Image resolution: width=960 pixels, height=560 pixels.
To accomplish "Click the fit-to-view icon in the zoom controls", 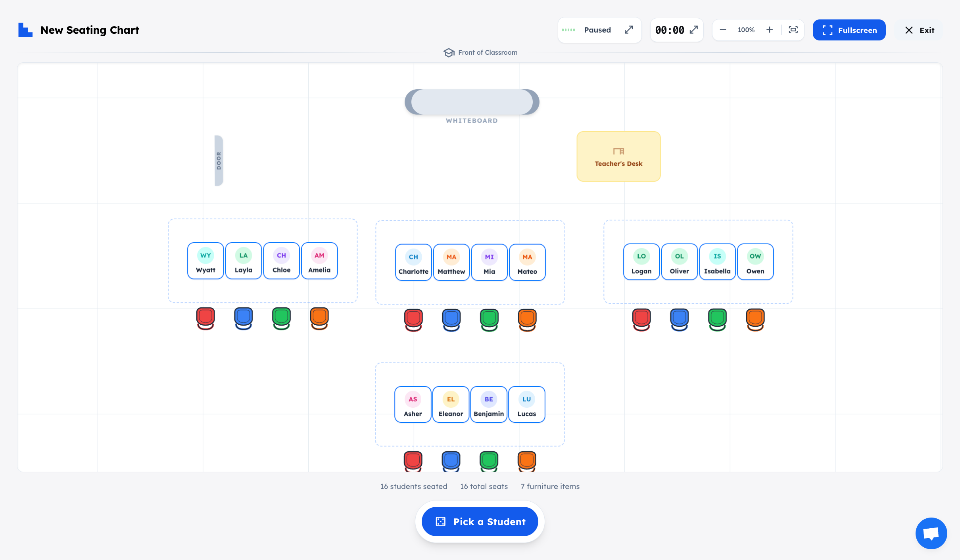I will pyautogui.click(x=793, y=29).
